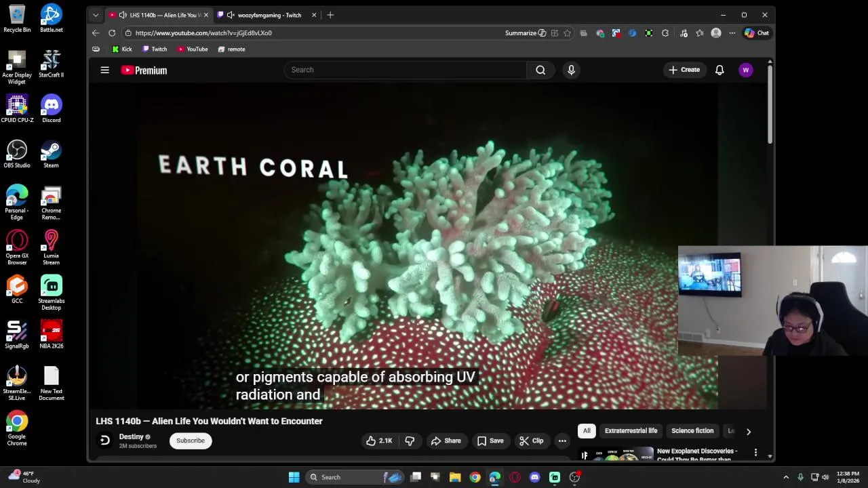
Task: Open browser settings and more menu
Action: click(x=732, y=33)
